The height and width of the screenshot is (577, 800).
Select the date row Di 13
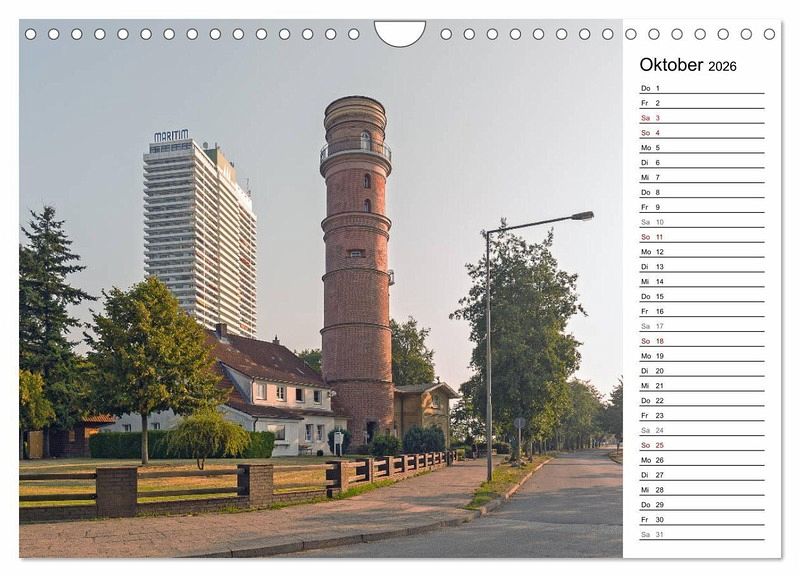click(702, 267)
